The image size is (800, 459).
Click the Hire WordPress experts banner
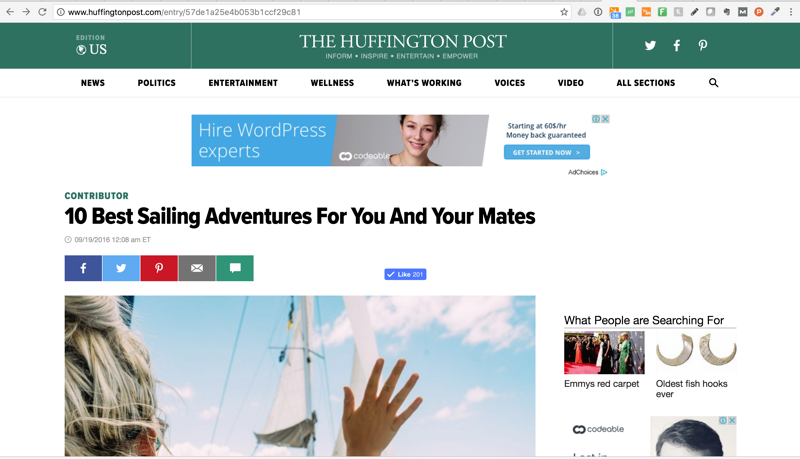[340, 140]
